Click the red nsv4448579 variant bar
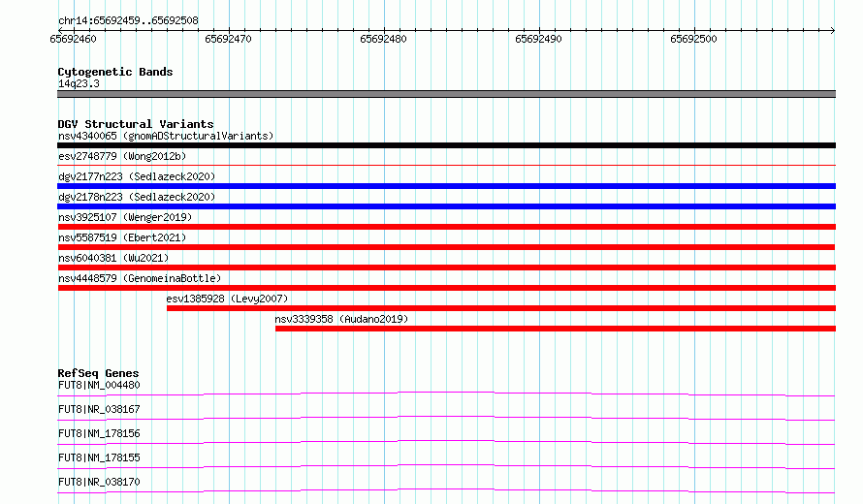Screen dimensions: 863x504 tap(446, 288)
